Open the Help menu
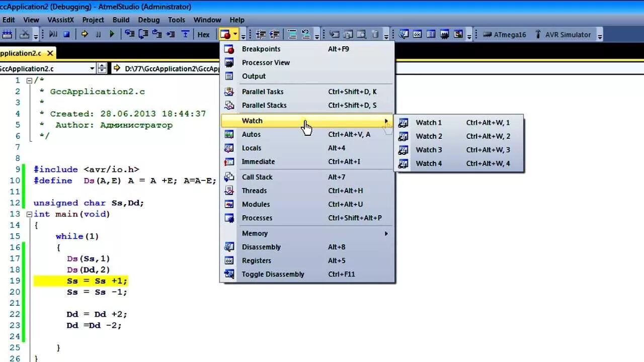This screenshot has width=644, height=362. tap(237, 20)
